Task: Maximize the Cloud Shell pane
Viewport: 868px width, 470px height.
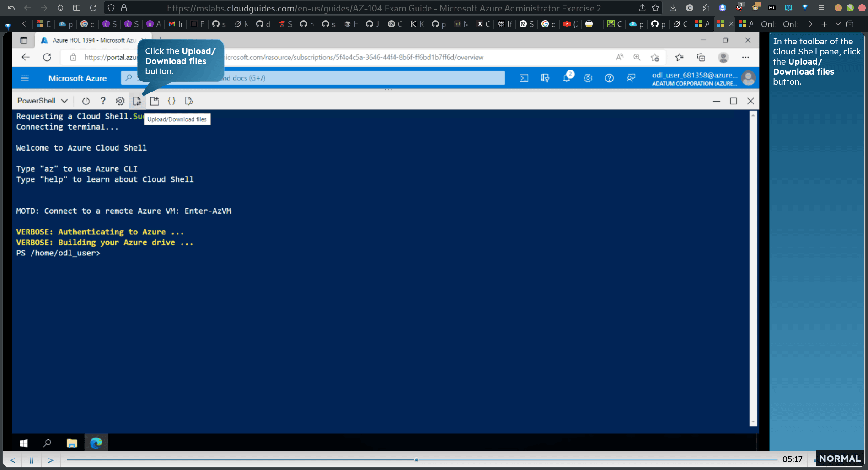Action: 734,101
